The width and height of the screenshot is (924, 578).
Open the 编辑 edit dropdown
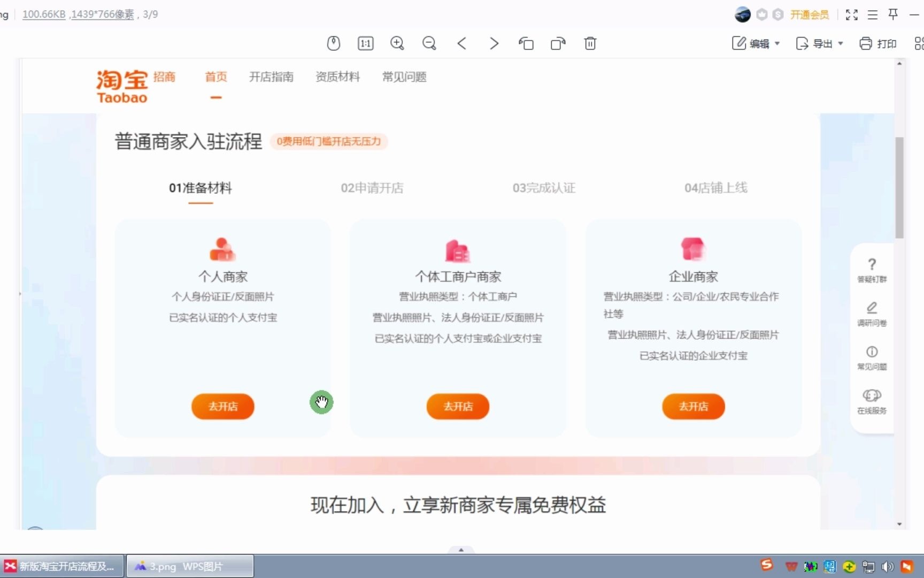coord(756,43)
